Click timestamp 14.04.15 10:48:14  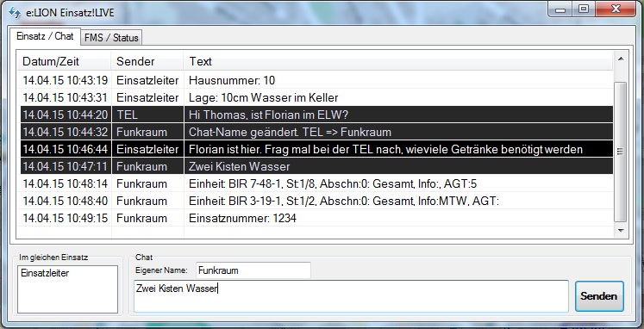pos(66,183)
